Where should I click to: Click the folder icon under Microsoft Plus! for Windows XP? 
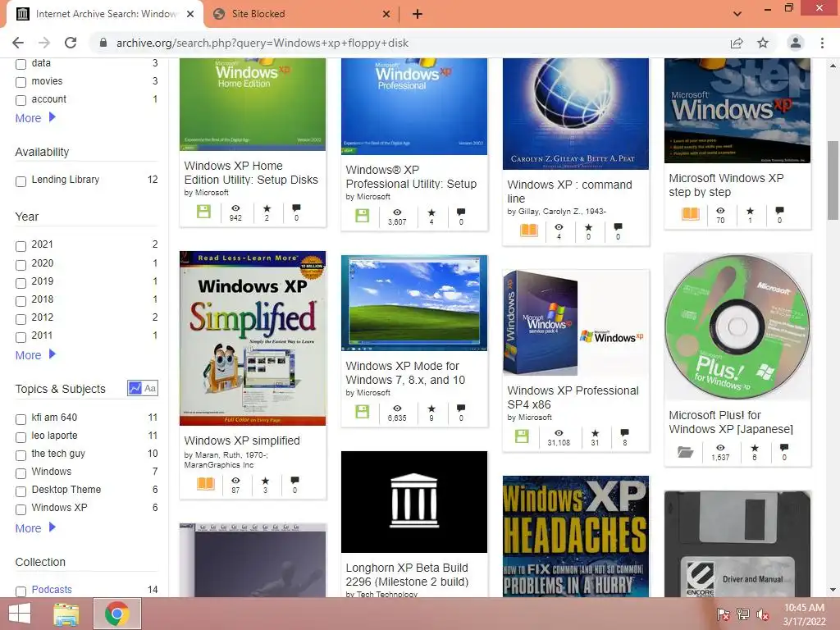click(685, 452)
